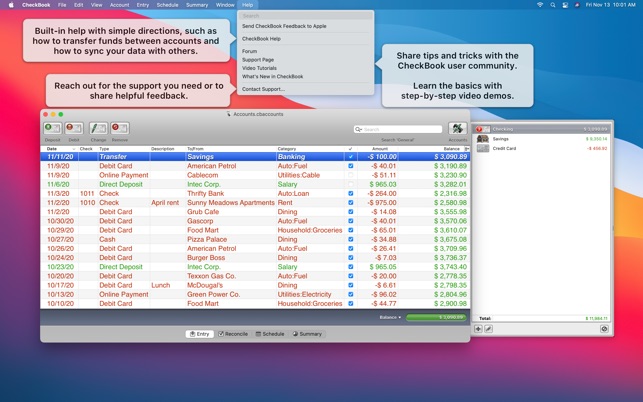Select the 11/11/20 Transfer to Savings row
This screenshot has width=643, height=402.
point(255,157)
